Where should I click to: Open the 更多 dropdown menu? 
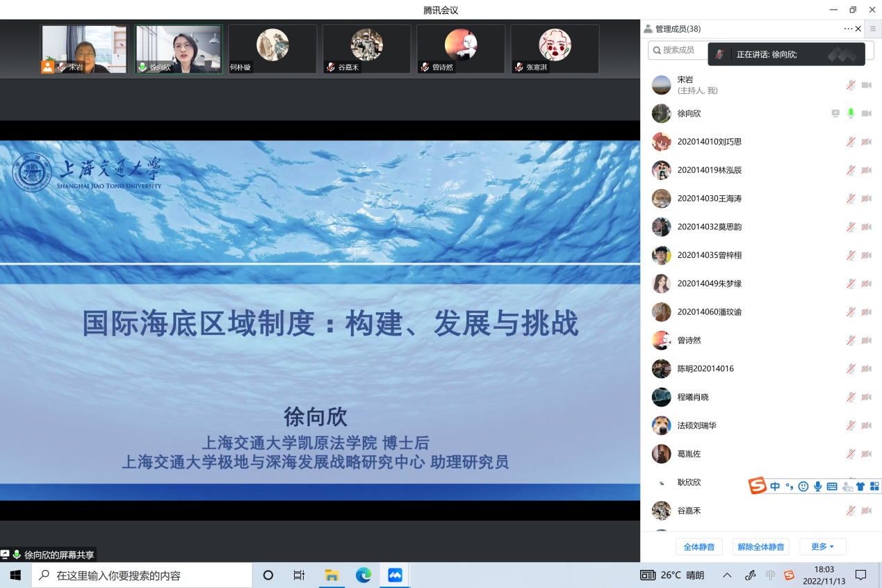pyautogui.click(x=822, y=547)
